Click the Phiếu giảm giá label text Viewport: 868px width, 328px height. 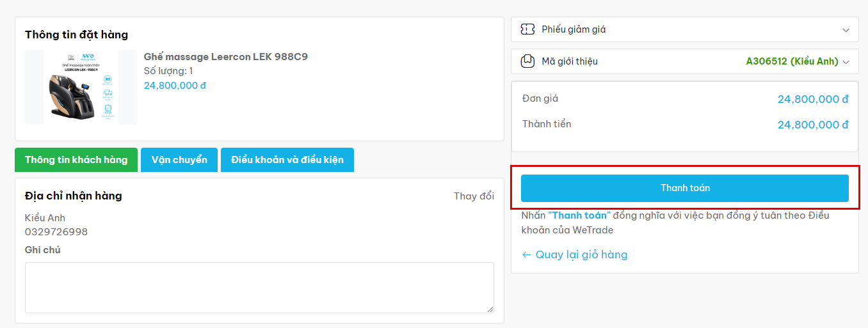[574, 29]
